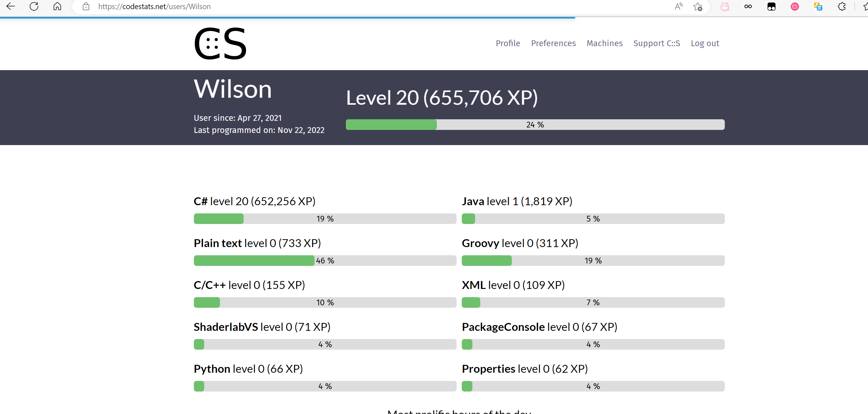Go to browser home page

(x=57, y=6)
